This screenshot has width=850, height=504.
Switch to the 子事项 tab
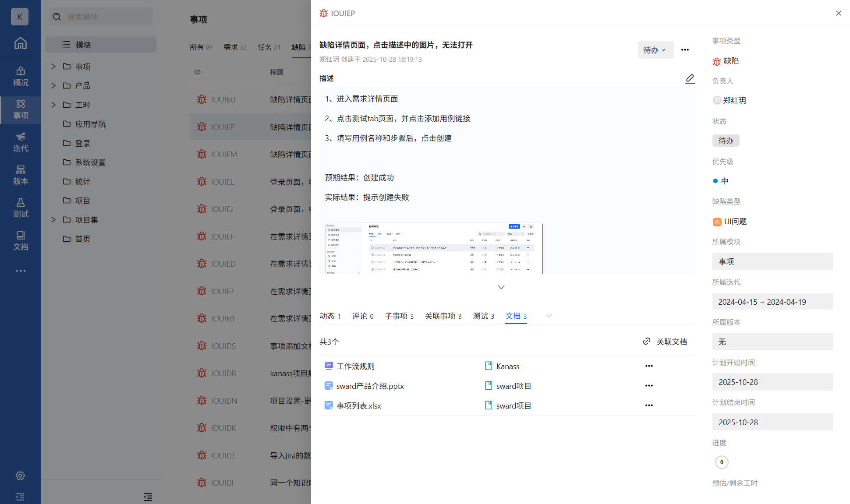(399, 316)
